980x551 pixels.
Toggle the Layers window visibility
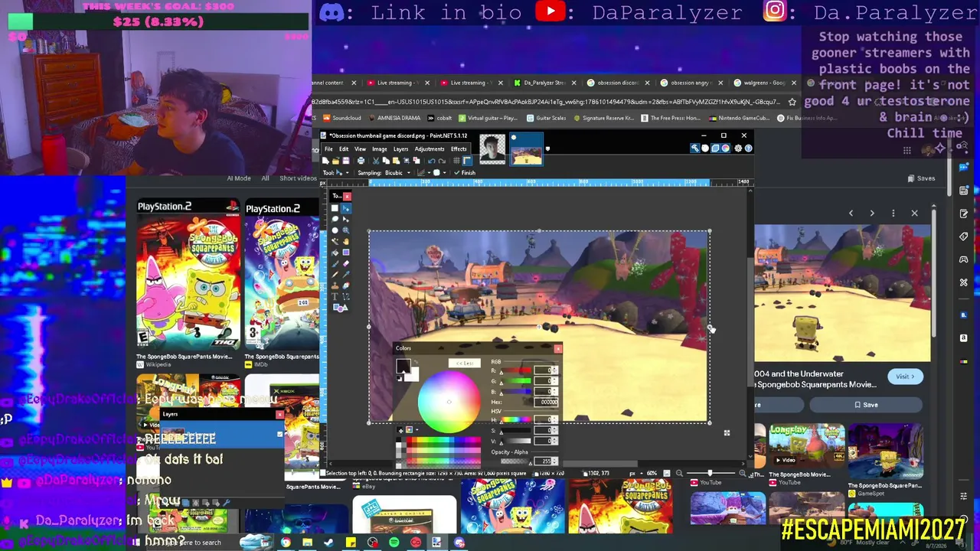click(716, 148)
